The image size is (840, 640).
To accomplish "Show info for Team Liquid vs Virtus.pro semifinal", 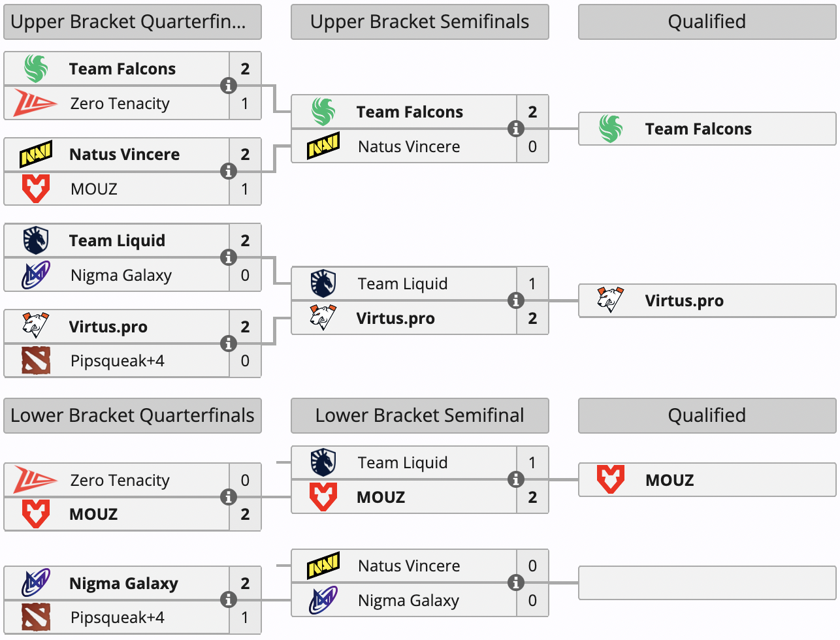I will pyautogui.click(x=515, y=300).
